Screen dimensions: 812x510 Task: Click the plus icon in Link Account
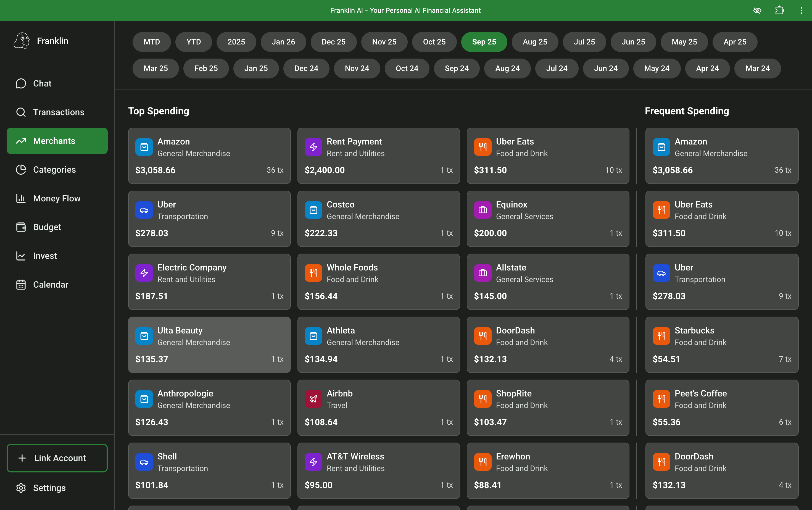(x=22, y=458)
